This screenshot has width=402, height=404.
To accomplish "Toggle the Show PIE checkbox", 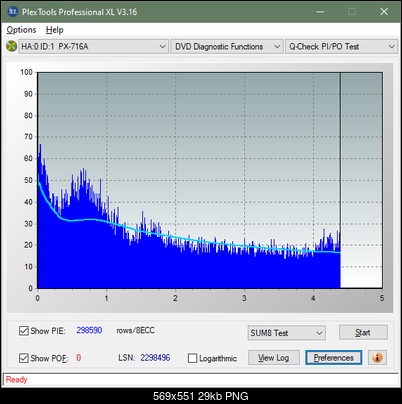I will pos(24,331).
